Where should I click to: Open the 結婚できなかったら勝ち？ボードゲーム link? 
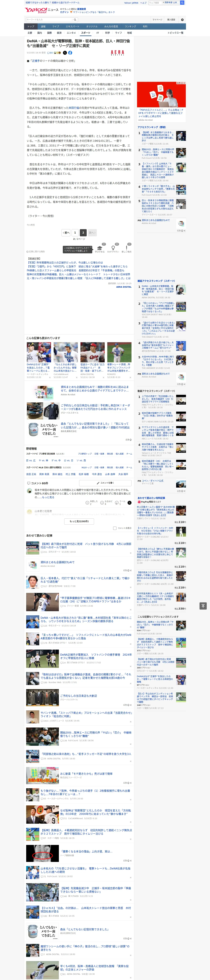click(x=53, y=3)
